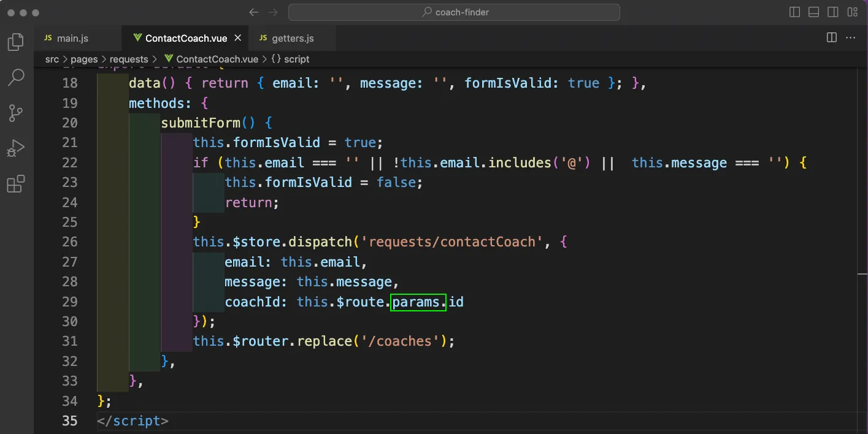
Task: Go forward with the navigation arrow
Action: [274, 12]
